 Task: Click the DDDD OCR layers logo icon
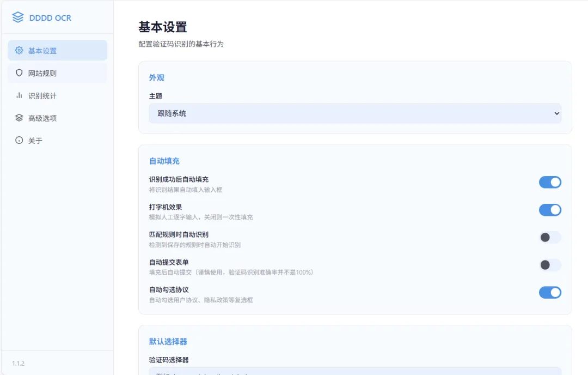coord(17,17)
